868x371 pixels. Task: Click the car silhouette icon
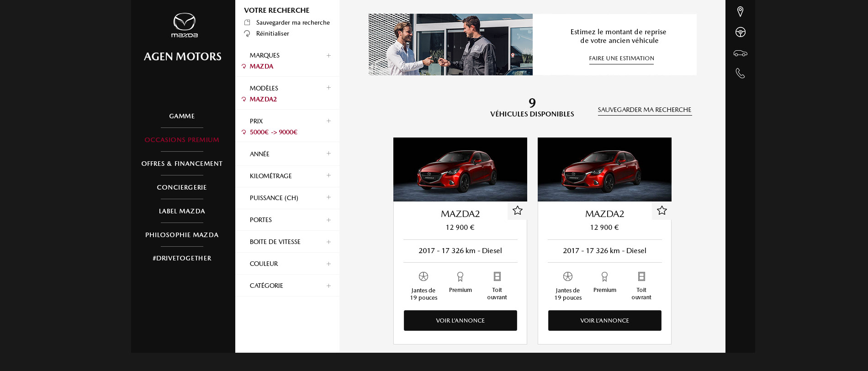[741, 53]
